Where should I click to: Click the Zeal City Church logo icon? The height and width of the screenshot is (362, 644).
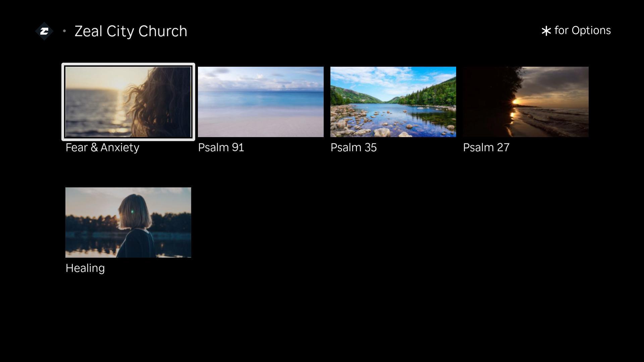(x=44, y=31)
